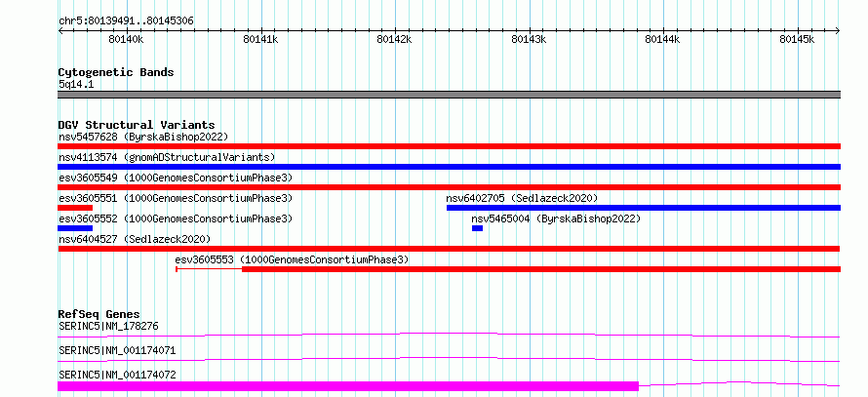Screen dimensions: 868x397
Task: Click the 80140k ruler tick label
Action: point(126,39)
